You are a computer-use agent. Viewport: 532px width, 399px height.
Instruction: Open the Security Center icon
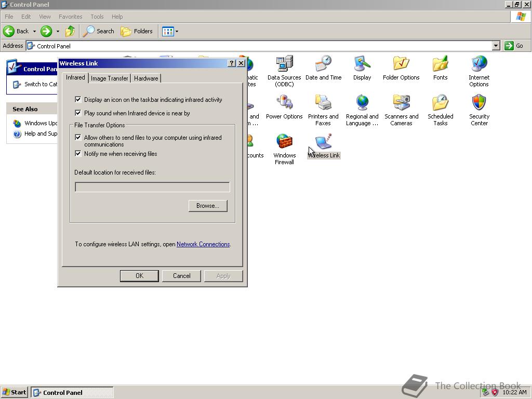(x=479, y=102)
